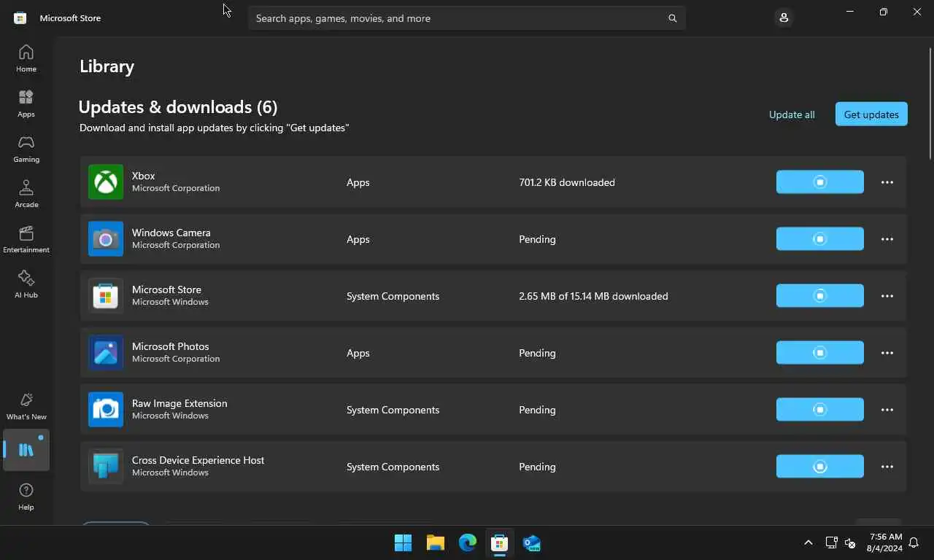
Task: Open Entertainment section in sidebar
Action: click(x=26, y=239)
